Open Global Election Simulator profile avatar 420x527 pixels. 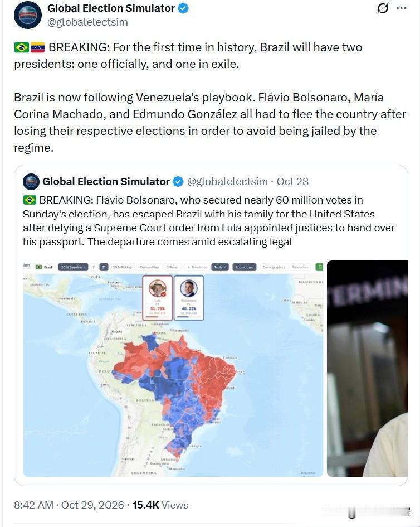tap(27, 15)
